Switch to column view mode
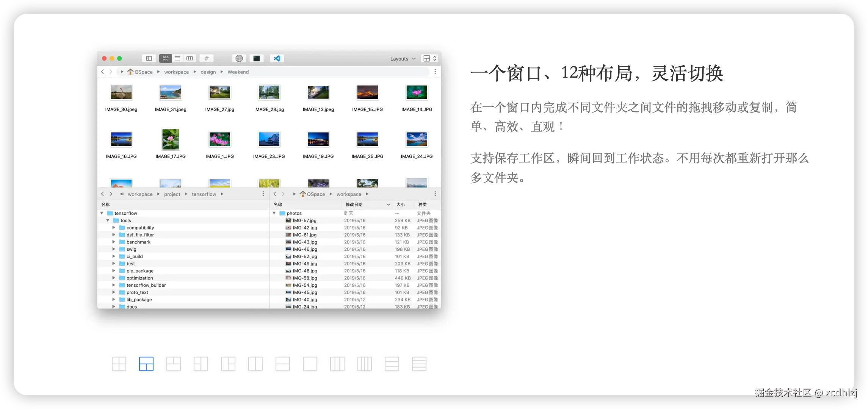 [x=190, y=58]
